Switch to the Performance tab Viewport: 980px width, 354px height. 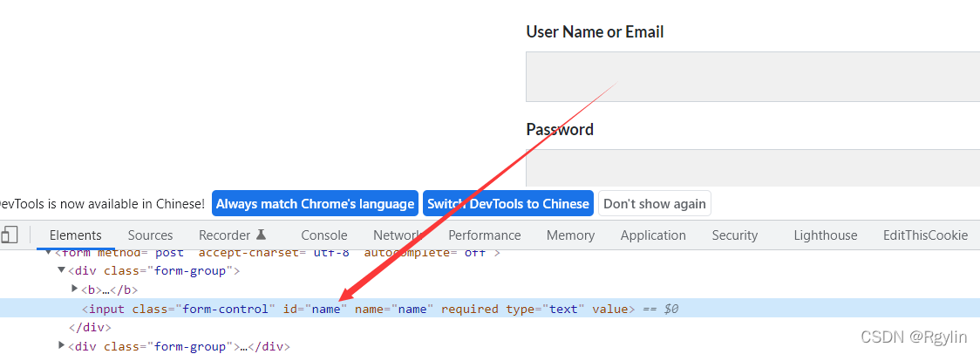(485, 235)
